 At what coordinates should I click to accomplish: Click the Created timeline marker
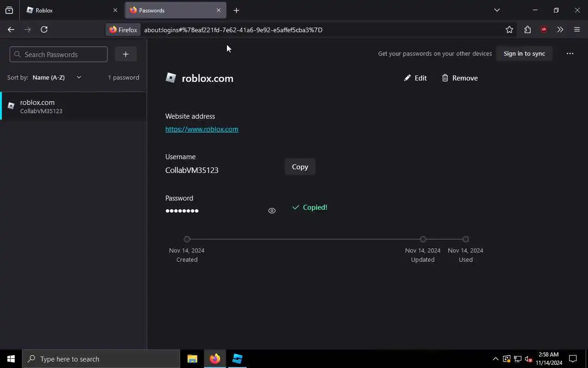pyautogui.click(x=187, y=239)
